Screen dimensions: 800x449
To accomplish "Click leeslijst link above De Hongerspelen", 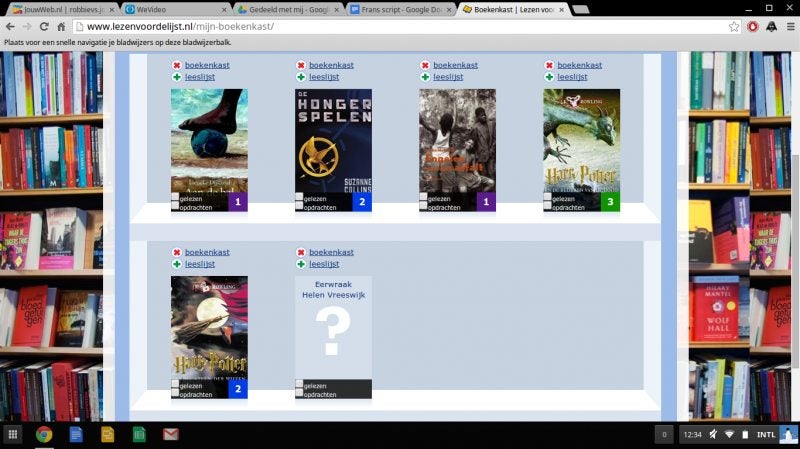I will coord(324,77).
